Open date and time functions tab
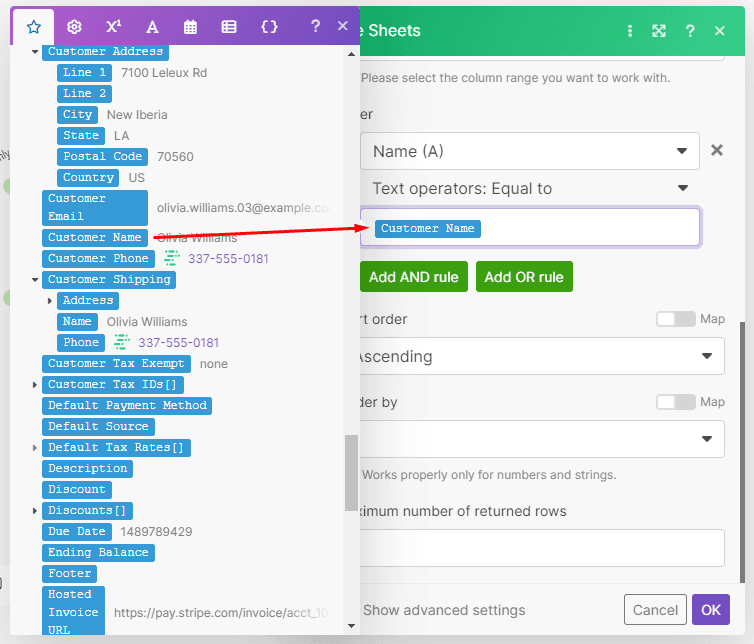This screenshot has width=754, height=644. click(190, 27)
